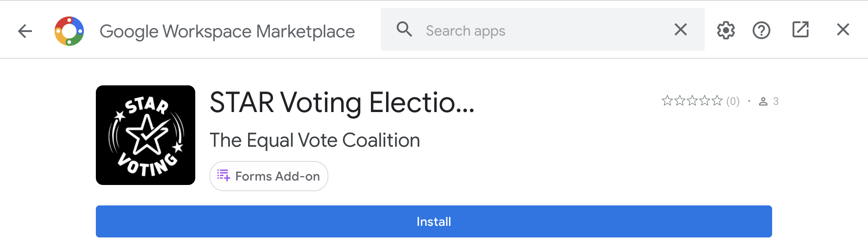Open the help question mark icon

click(761, 30)
